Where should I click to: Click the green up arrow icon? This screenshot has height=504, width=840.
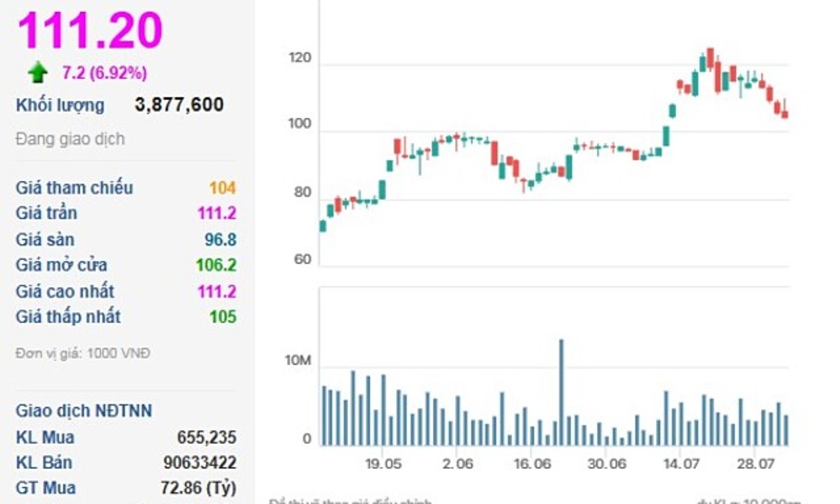click(38, 73)
